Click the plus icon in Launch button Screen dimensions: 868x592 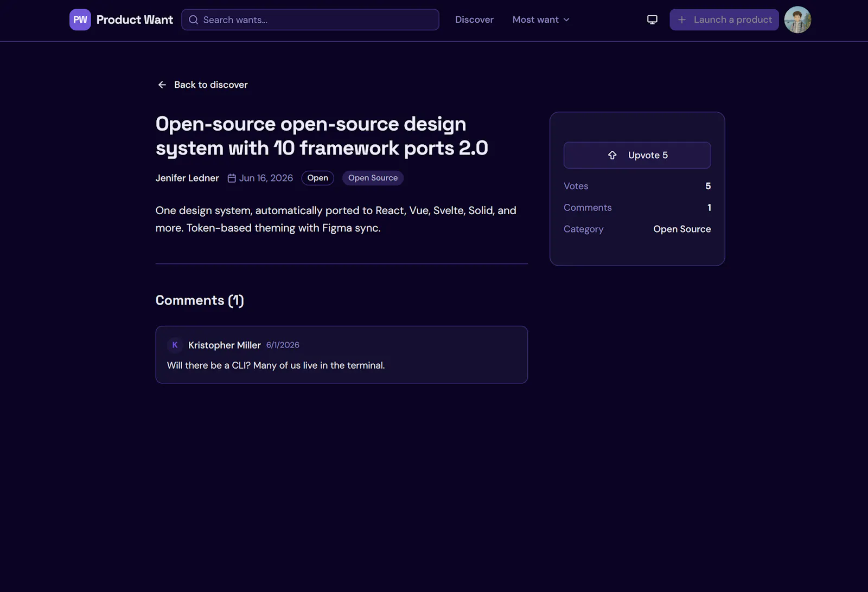682,20
